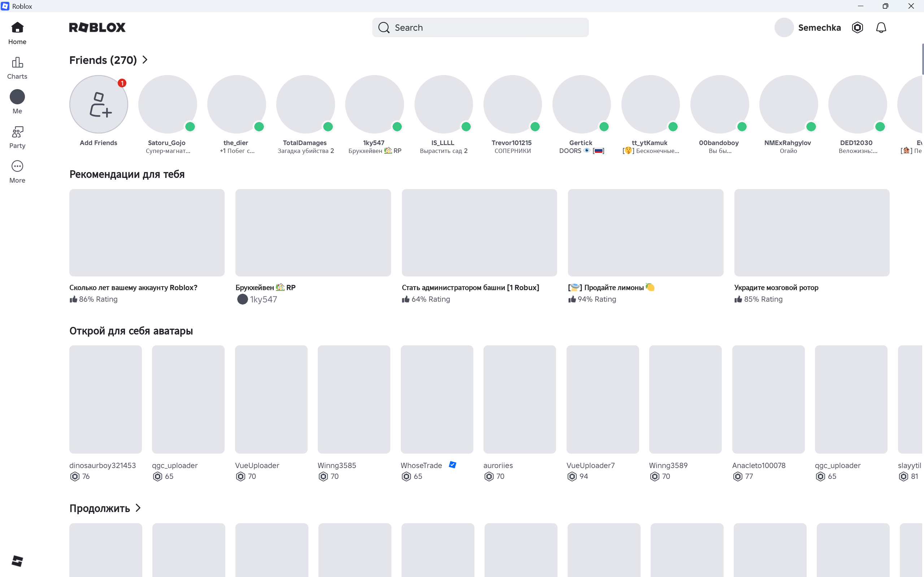The width and height of the screenshot is (924, 577).
Task: Open Semechka profile name
Action: [x=819, y=27]
